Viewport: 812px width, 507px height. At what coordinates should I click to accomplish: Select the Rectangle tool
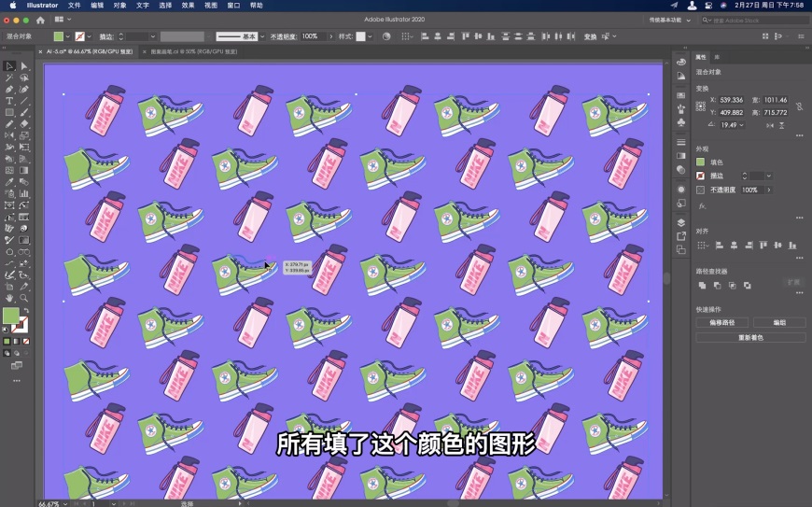(8, 112)
